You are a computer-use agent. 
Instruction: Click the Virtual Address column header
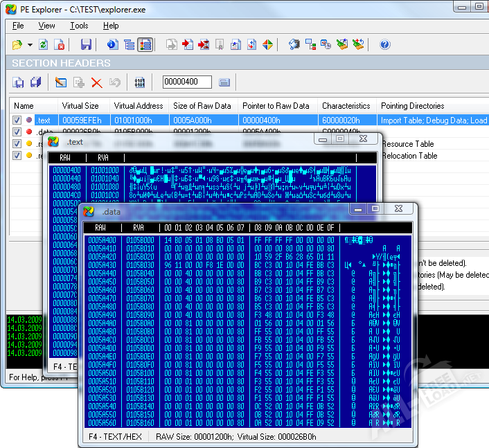(139, 106)
